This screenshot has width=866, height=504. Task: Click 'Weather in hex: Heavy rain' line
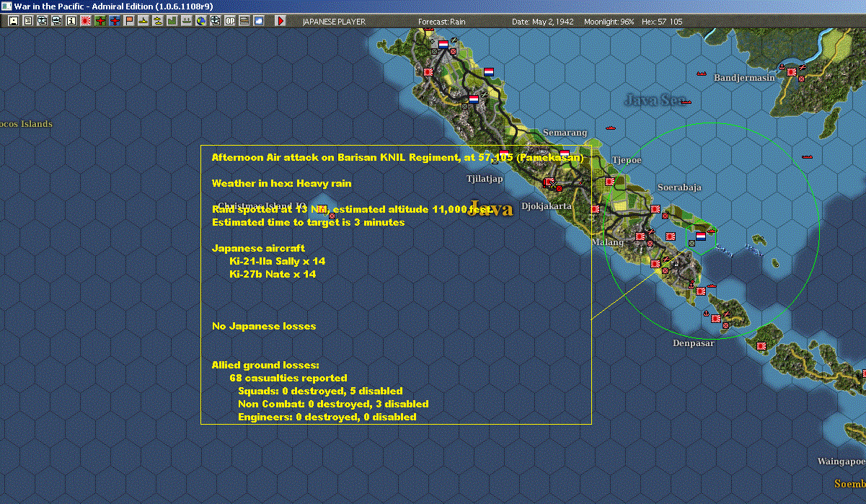[282, 183]
